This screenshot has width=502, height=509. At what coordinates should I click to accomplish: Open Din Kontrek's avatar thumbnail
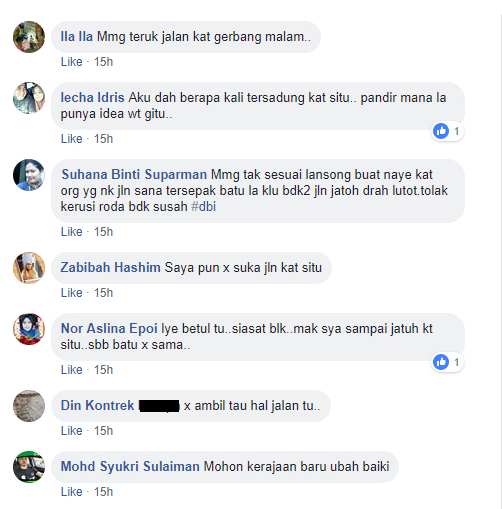(29, 406)
